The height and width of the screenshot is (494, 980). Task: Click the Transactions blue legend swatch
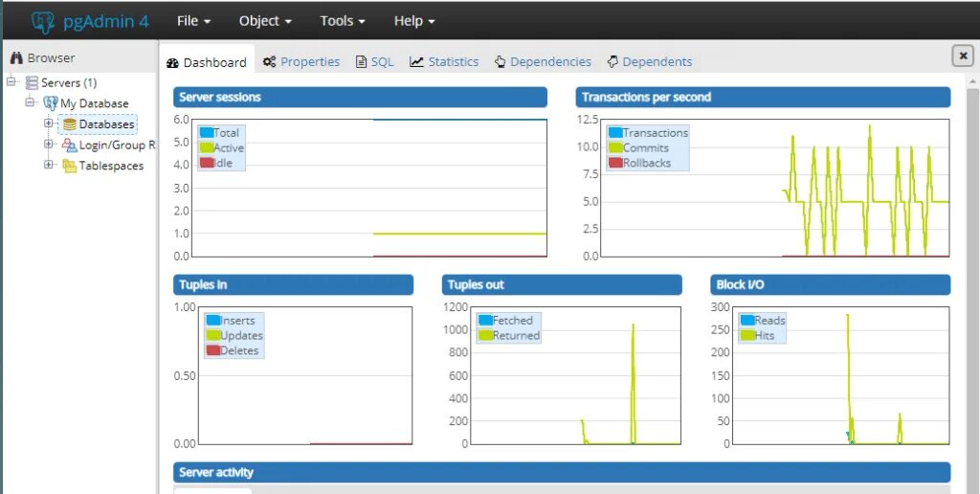click(x=615, y=132)
